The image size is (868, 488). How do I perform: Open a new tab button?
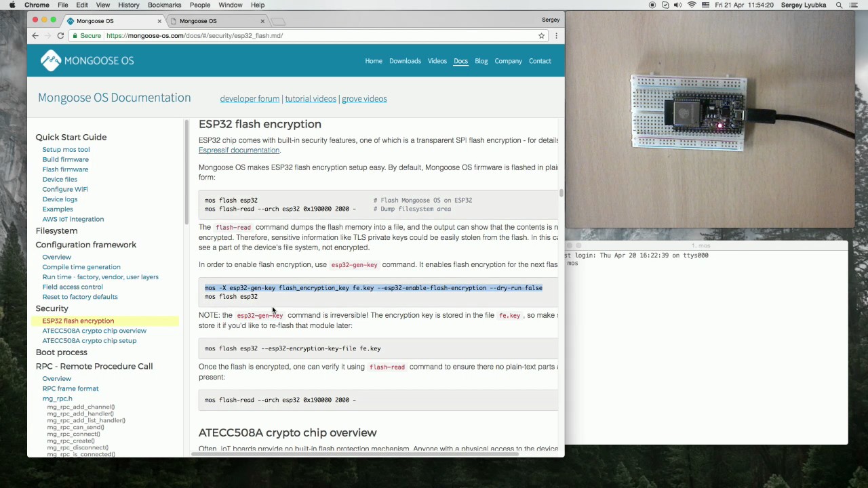[279, 21]
